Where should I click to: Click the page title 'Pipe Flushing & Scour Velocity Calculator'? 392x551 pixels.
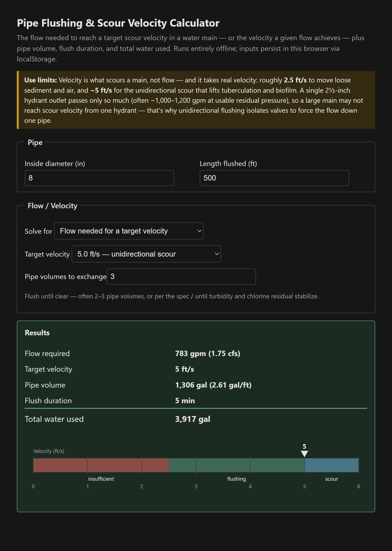pos(118,23)
